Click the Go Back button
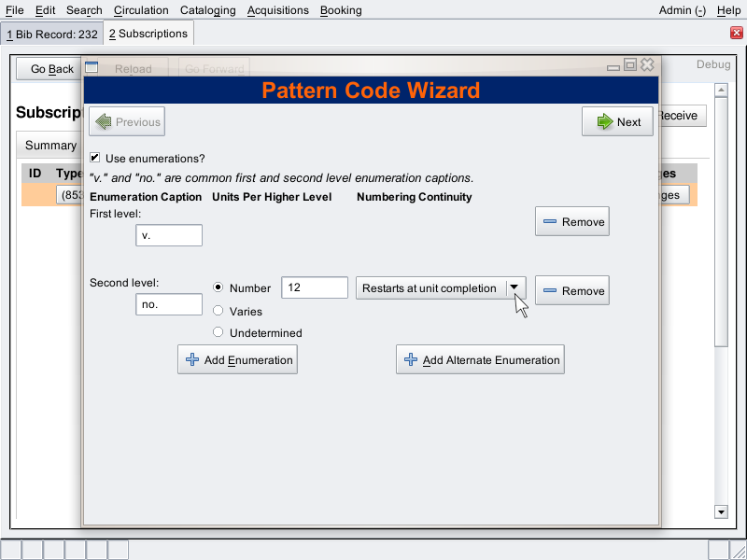Screen dimensions: 747x560 [51, 69]
